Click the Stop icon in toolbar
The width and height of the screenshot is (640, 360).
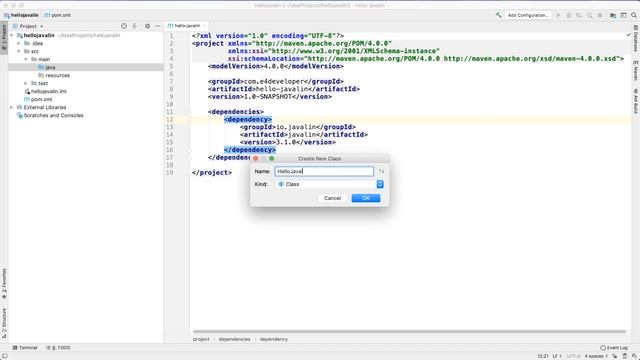click(x=600, y=15)
